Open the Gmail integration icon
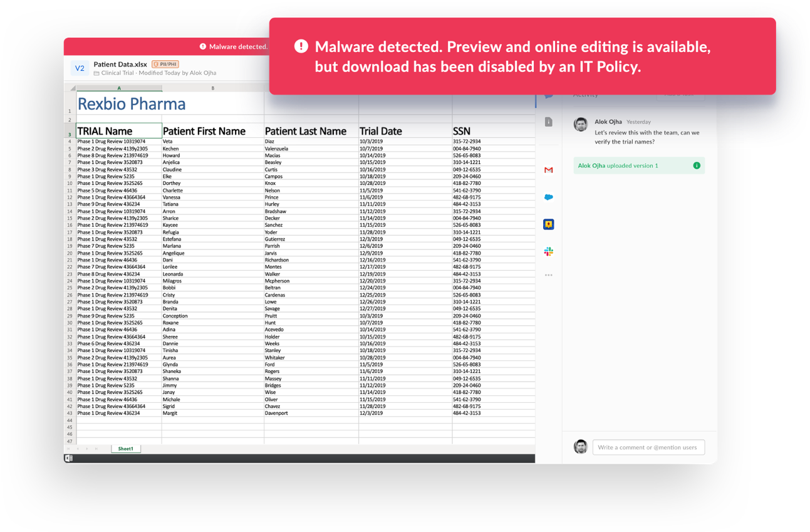This screenshot has height=532, width=810. (x=549, y=170)
